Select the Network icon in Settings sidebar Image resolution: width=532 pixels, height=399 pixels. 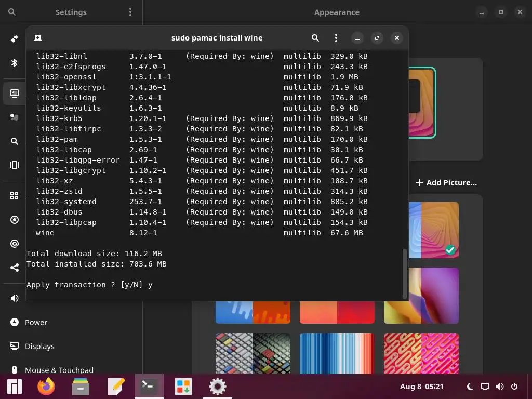pyautogui.click(x=14, y=38)
